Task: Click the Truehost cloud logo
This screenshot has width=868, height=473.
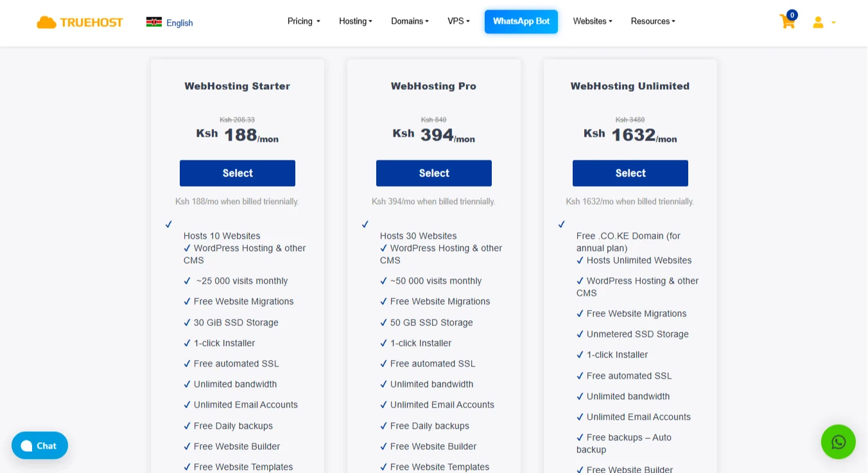Action: [x=80, y=22]
